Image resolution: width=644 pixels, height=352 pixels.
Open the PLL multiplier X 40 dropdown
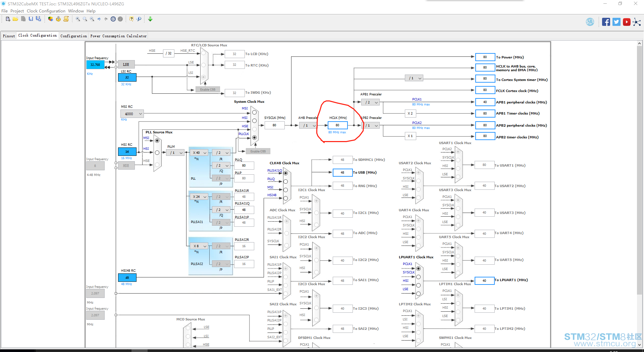199,153
